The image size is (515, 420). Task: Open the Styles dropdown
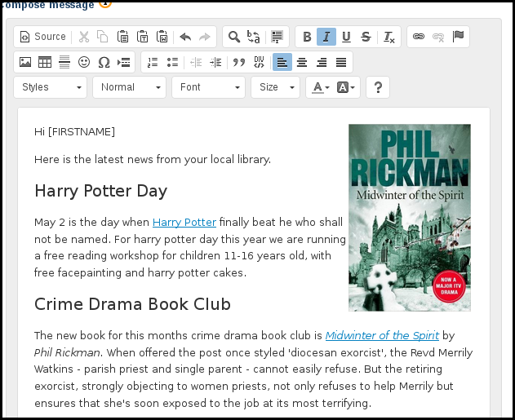click(x=51, y=87)
